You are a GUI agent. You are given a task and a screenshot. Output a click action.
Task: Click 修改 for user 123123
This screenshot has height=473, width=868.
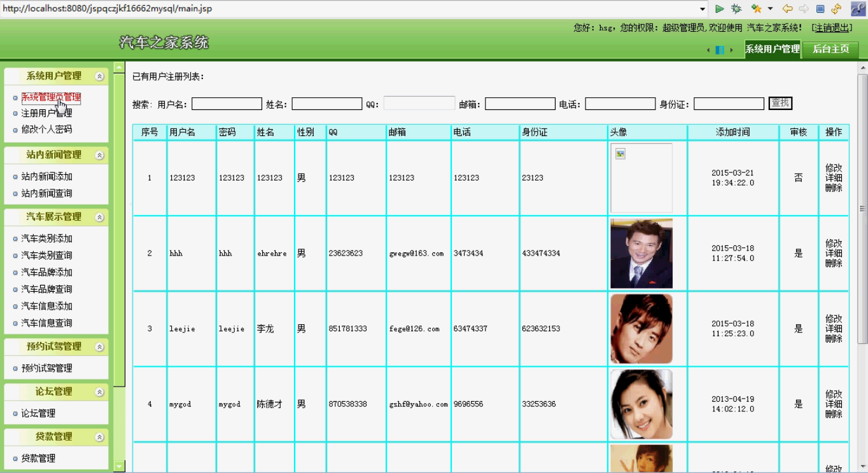[x=834, y=168]
